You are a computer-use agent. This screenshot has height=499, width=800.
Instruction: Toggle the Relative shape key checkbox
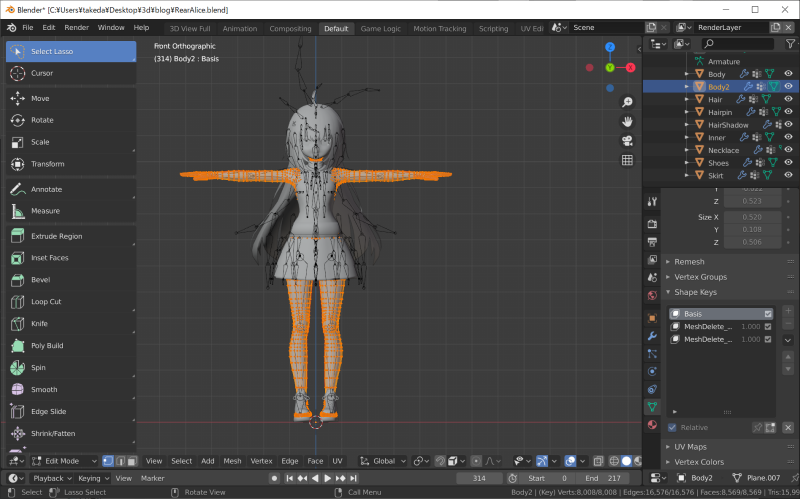(673, 427)
